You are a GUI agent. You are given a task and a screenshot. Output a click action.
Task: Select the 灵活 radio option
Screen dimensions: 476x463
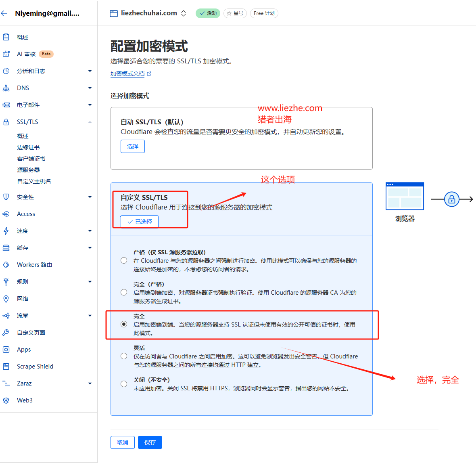(124, 356)
